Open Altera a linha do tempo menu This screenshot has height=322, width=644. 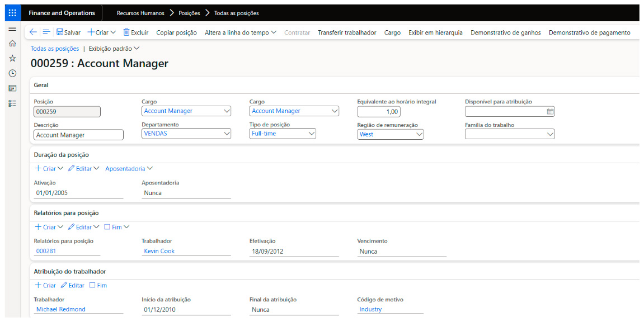pos(240,32)
